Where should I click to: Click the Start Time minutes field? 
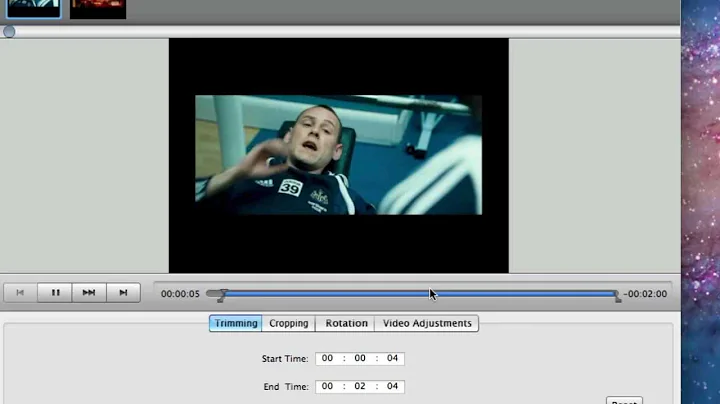[360, 358]
